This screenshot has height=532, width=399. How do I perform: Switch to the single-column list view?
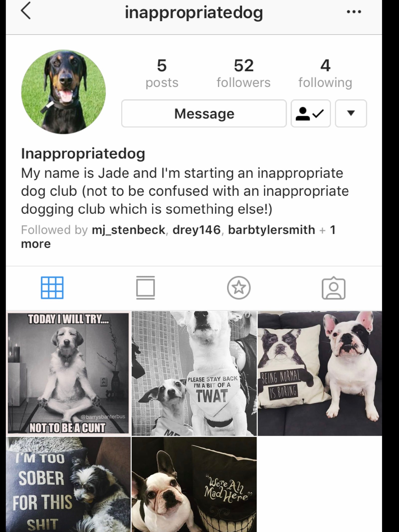coord(145,288)
